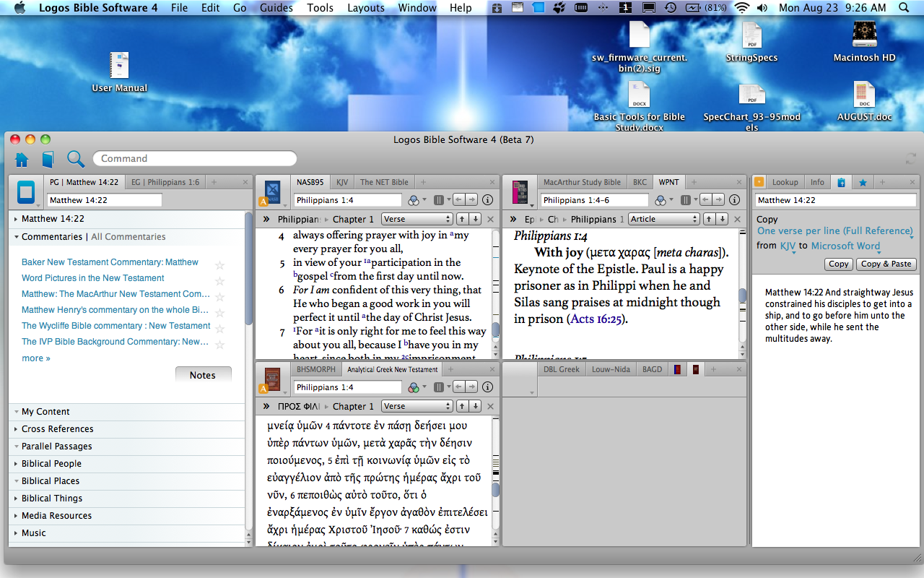
Task: Go forward in Greek New Testament panel history
Action: 471,387
